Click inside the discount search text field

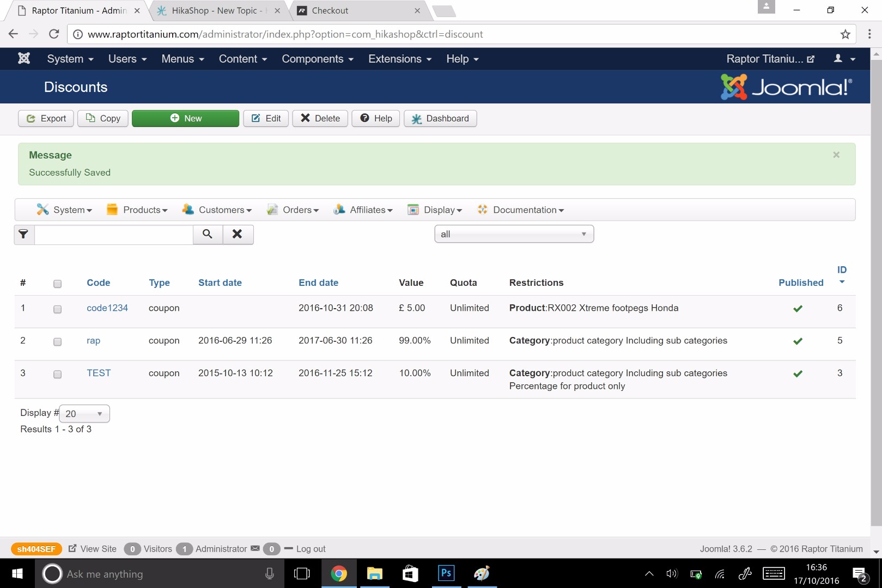click(x=114, y=234)
